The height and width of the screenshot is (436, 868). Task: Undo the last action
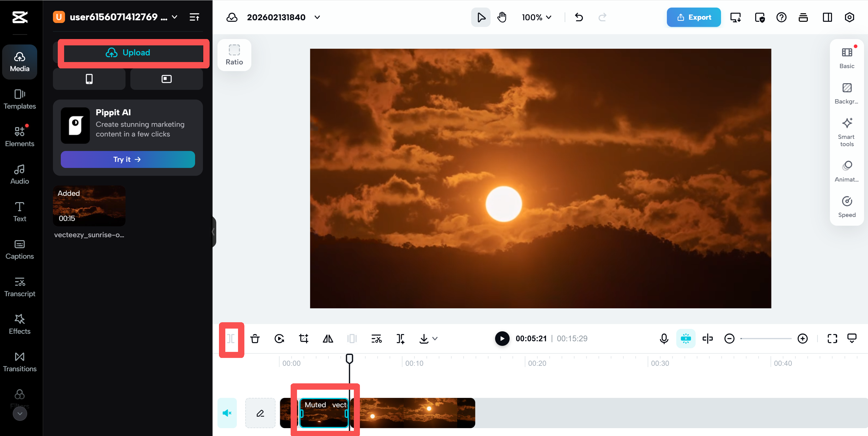click(x=579, y=17)
